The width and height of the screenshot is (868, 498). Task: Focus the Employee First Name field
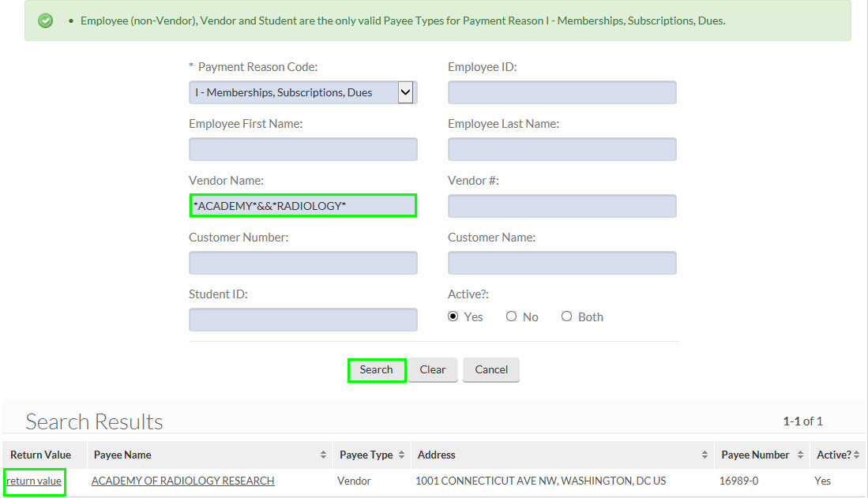click(x=302, y=149)
